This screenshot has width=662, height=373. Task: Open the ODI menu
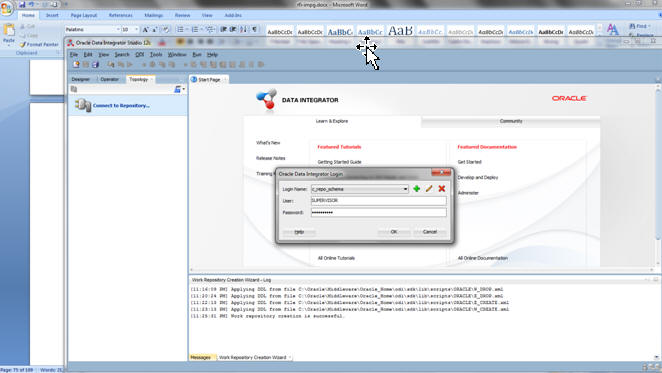(x=140, y=54)
